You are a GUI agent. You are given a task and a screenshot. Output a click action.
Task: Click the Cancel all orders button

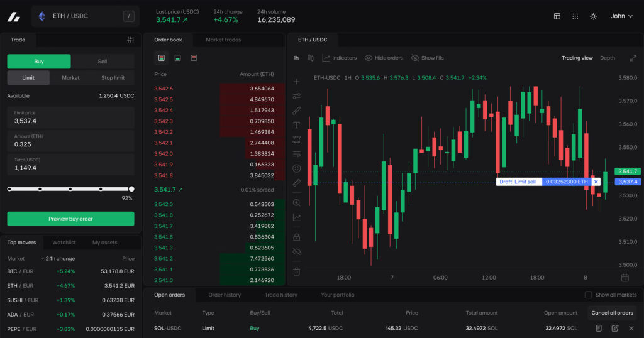pyautogui.click(x=612, y=313)
